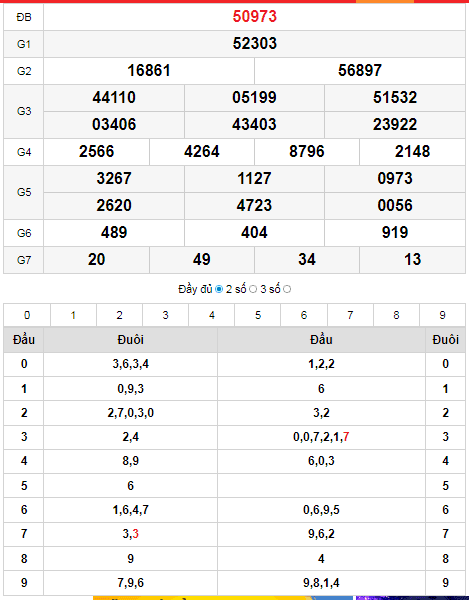Click the G6 number 489
The image size is (469, 600).
click(x=114, y=233)
